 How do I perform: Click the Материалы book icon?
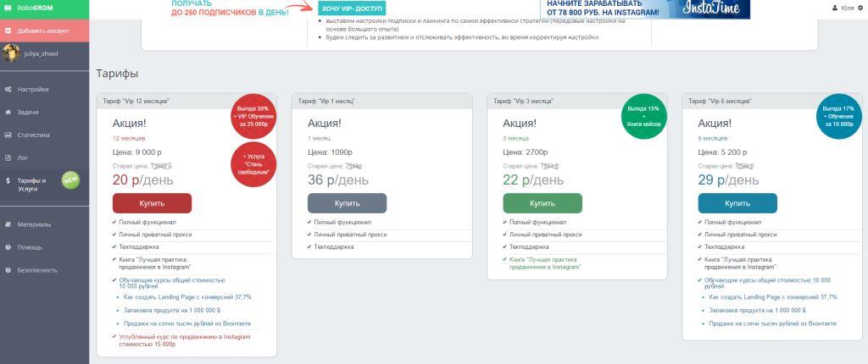pyautogui.click(x=8, y=224)
